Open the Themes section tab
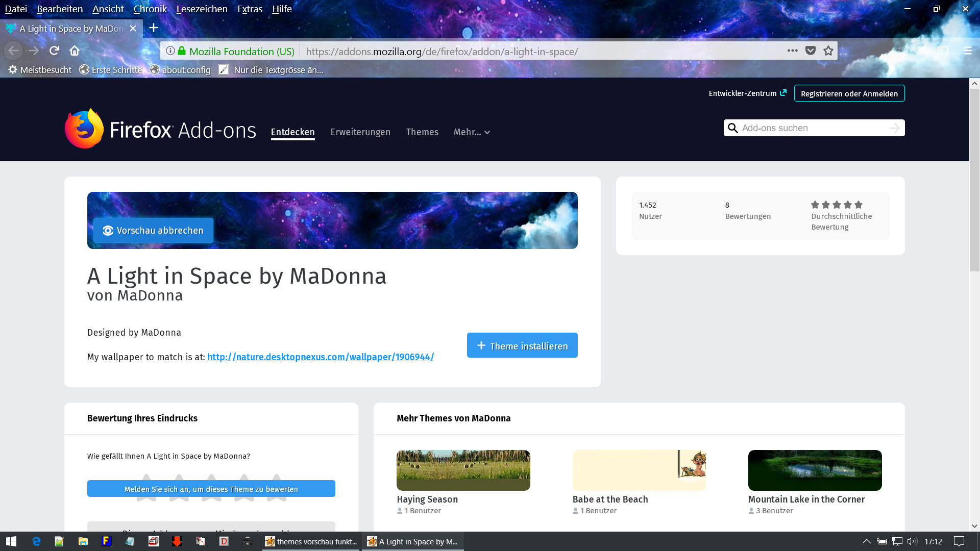The image size is (980, 551). tap(422, 132)
